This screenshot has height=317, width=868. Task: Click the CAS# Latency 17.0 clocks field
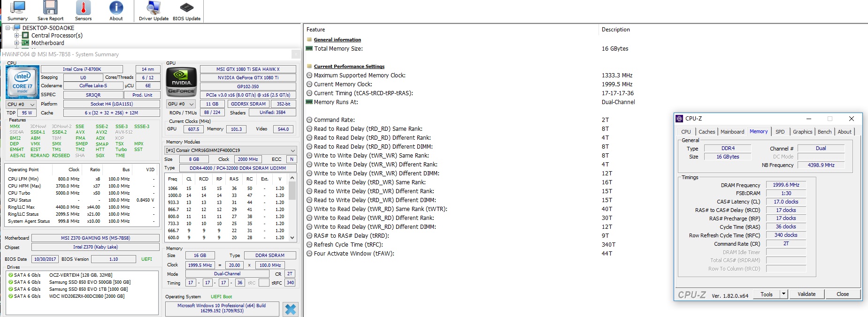click(x=786, y=202)
